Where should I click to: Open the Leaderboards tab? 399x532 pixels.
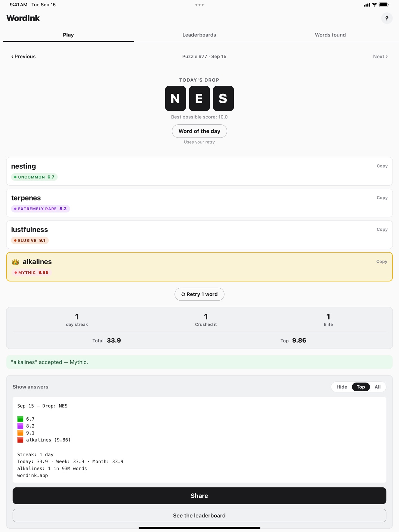point(199,35)
